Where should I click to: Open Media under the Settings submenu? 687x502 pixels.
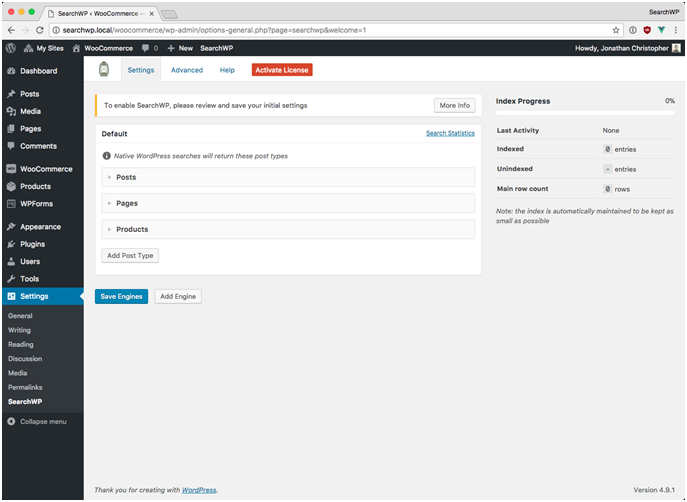point(18,373)
